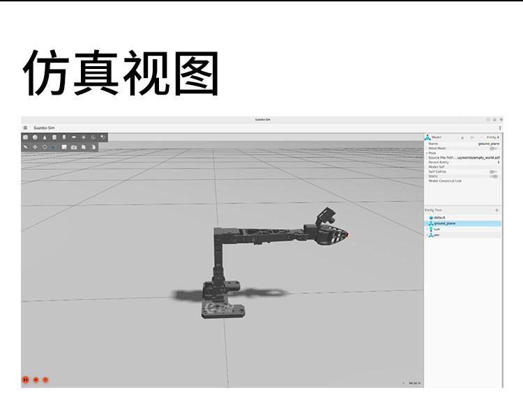Image resolution: width=523 pixels, height=420 pixels.
Task: Select the rotate mode tool
Action: click(x=45, y=147)
